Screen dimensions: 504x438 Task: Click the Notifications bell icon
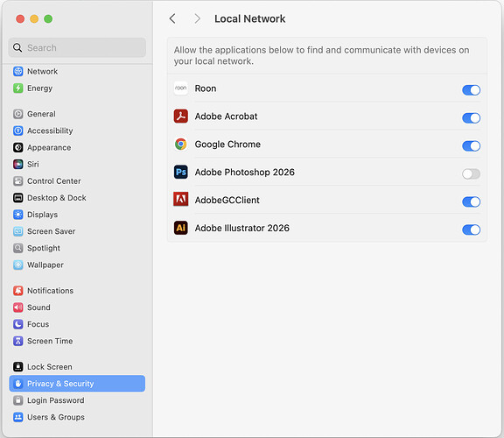[18, 291]
